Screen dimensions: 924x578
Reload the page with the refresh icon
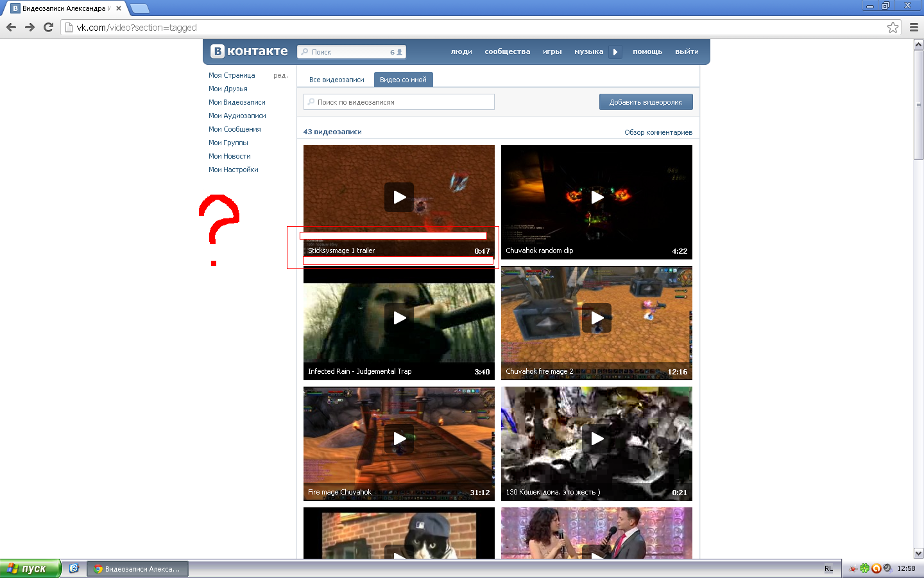click(x=48, y=27)
